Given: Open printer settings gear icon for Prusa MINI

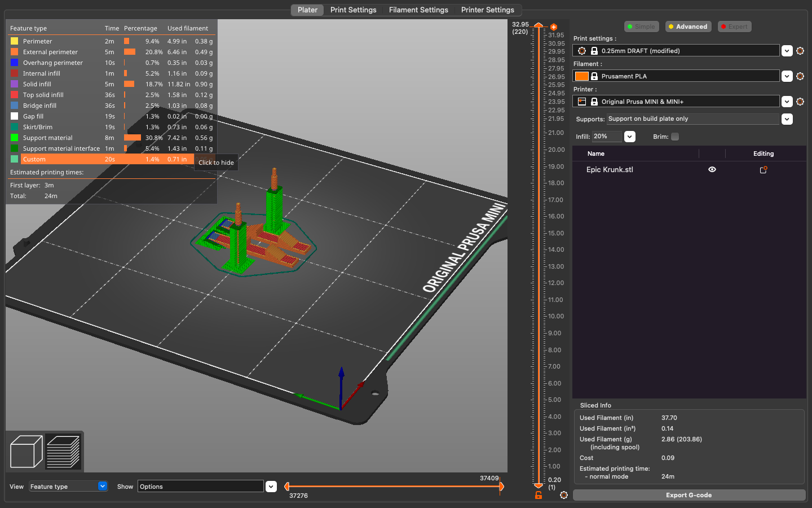Looking at the screenshot, I should click(800, 102).
